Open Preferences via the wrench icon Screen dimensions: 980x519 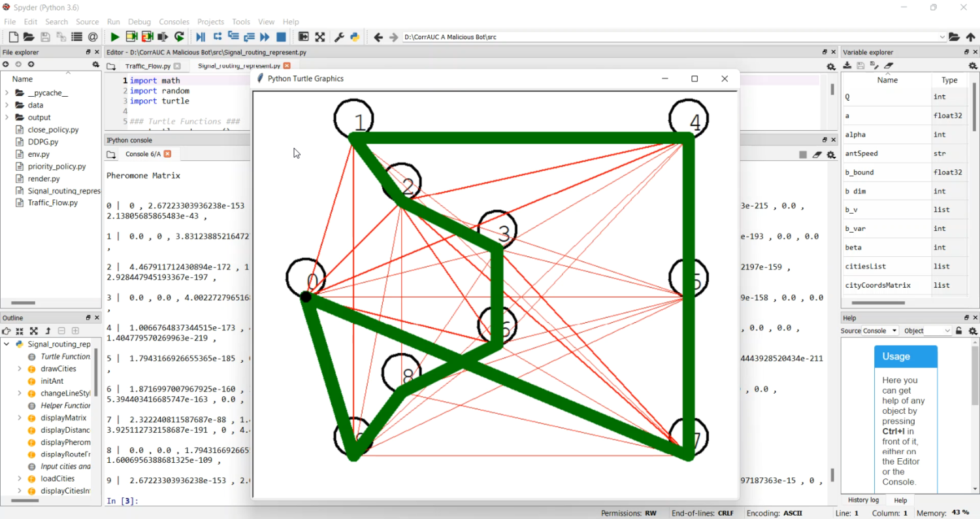pyautogui.click(x=339, y=37)
